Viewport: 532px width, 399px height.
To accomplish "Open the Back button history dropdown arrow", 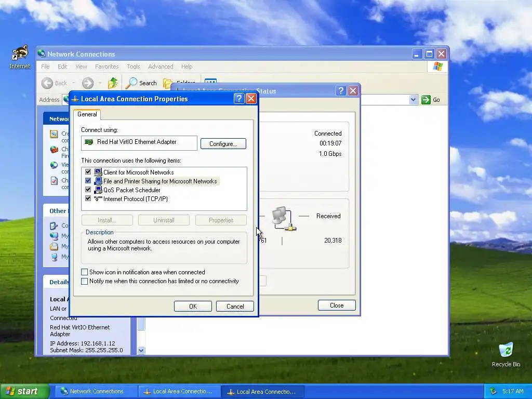I will (74, 83).
